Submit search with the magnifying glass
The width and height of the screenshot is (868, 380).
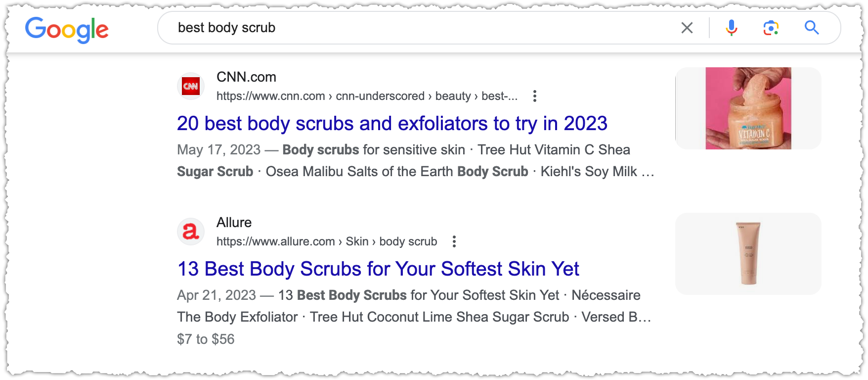pyautogui.click(x=812, y=28)
